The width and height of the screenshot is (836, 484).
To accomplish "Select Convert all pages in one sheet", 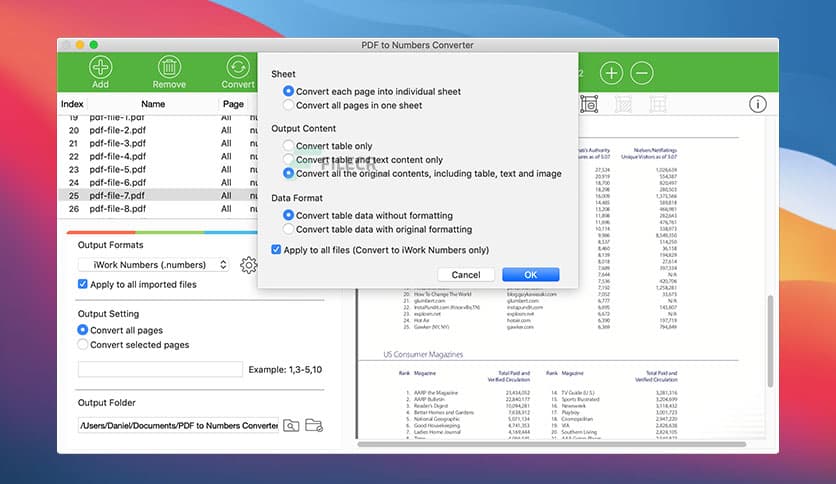I will point(288,105).
